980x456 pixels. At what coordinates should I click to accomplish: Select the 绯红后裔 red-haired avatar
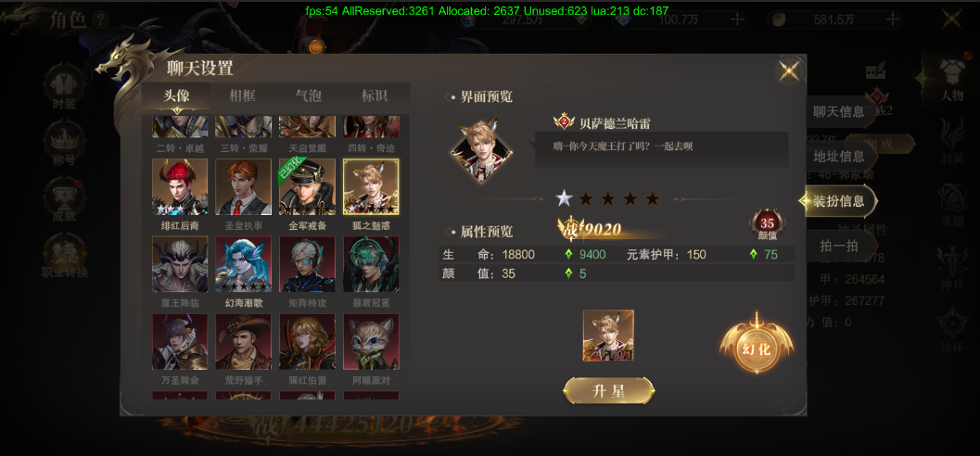coord(180,187)
